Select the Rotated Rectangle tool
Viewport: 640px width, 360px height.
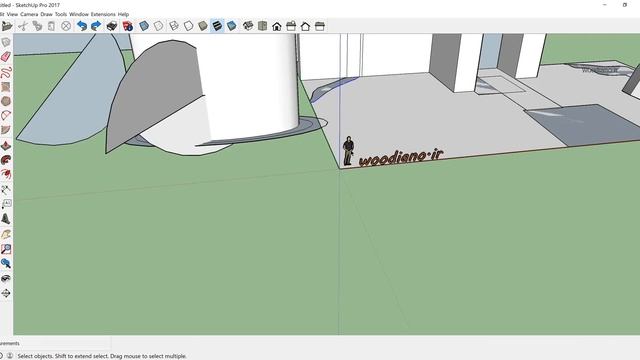pyautogui.click(x=6, y=87)
